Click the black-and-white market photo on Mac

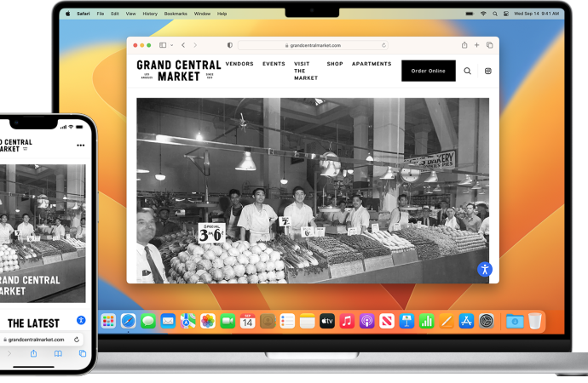coord(313,191)
